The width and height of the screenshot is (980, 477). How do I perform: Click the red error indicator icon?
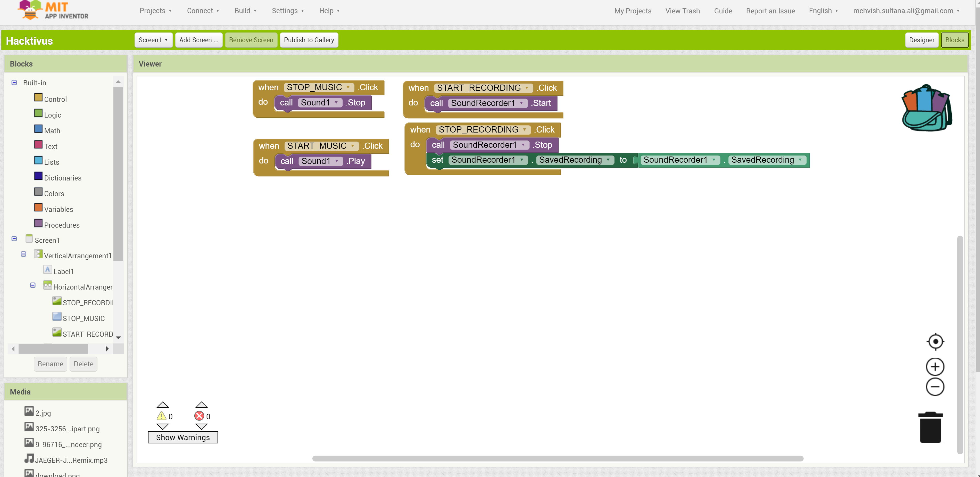point(199,416)
